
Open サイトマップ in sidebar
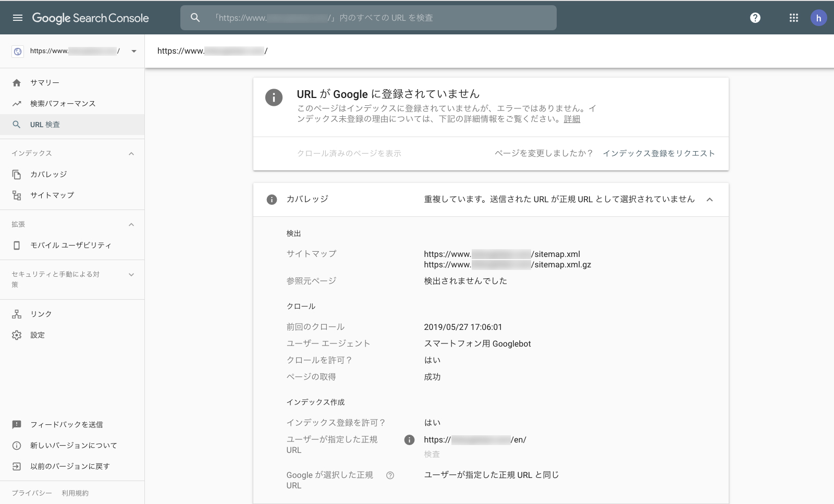pyautogui.click(x=72, y=195)
